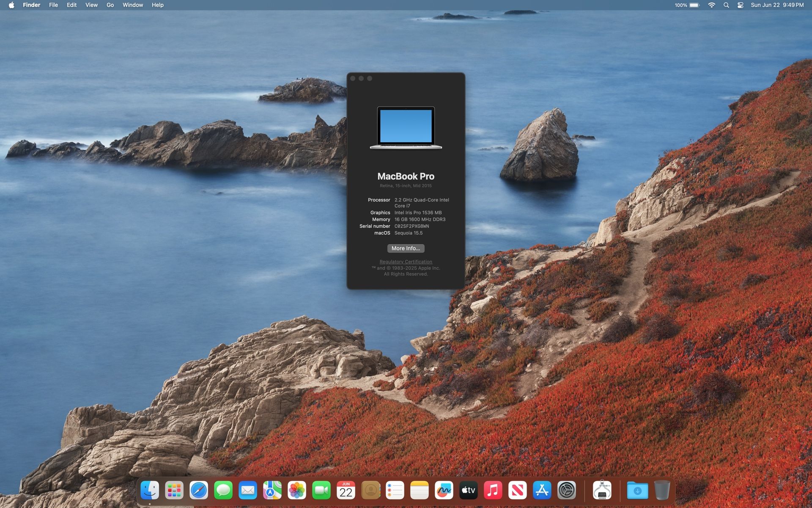Open Photos app in the Dock
The image size is (812, 508).
click(x=297, y=490)
